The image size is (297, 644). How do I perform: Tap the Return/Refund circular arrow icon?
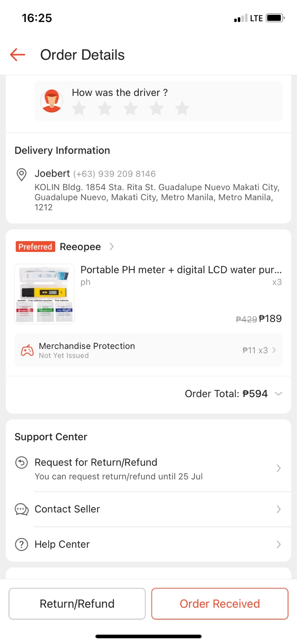(x=21, y=462)
